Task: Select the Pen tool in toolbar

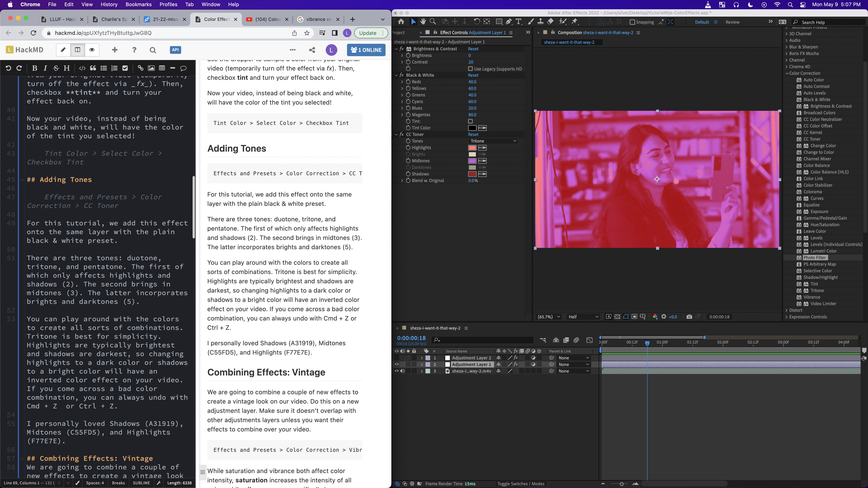Action: (509, 22)
